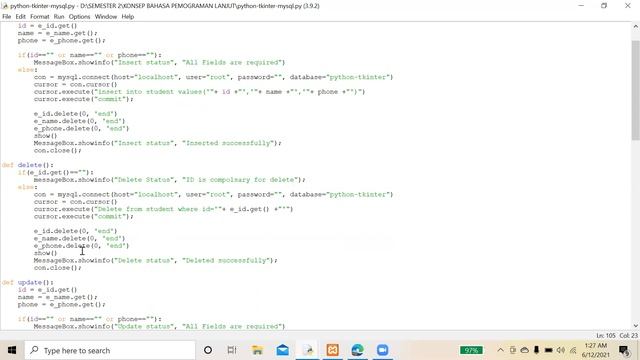640x360 pixels.
Task: Open Microsoft Edge from the taskbar
Action: (x=358, y=350)
